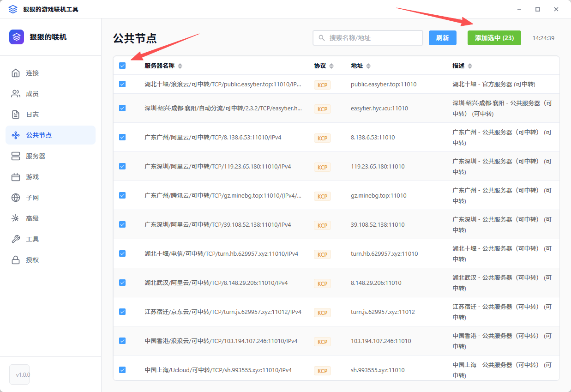571x392 pixels.
Task: Switch to the 日志 sidebar page
Action: point(51,115)
